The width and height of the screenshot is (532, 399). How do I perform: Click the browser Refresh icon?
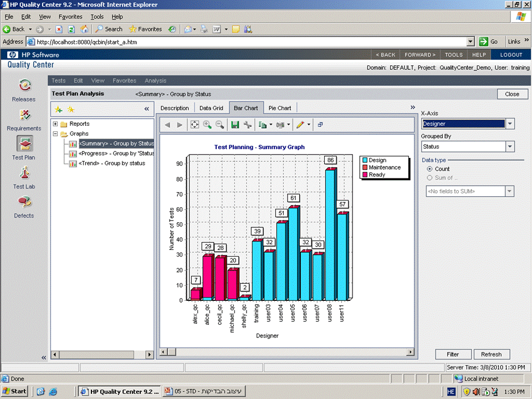point(71,29)
